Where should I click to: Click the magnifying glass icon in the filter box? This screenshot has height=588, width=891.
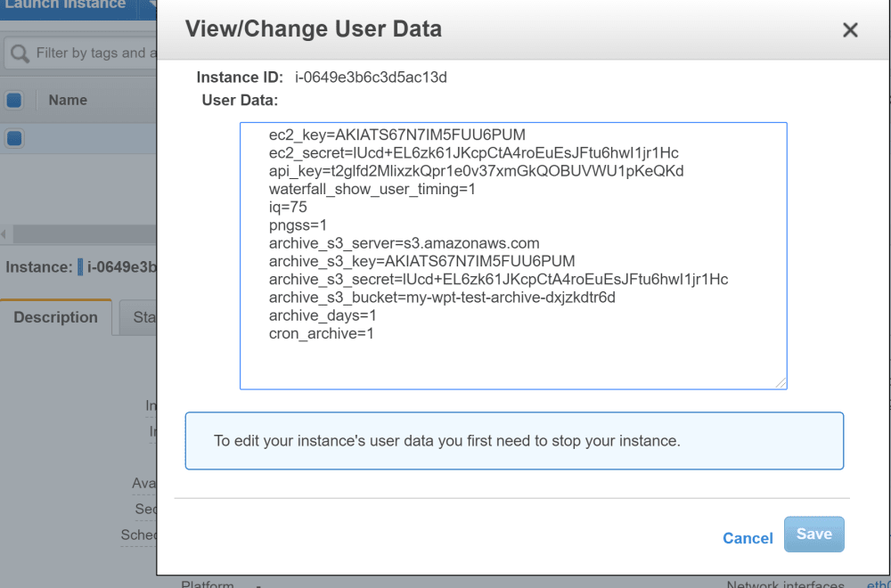pyautogui.click(x=18, y=53)
